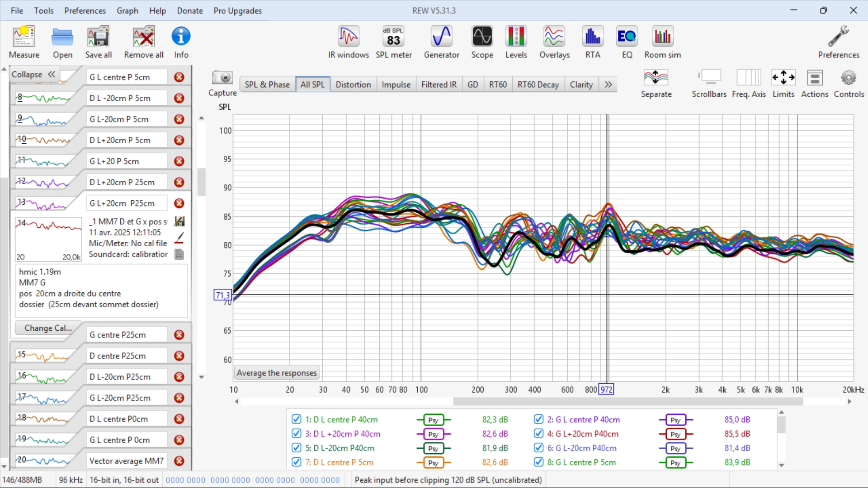Viewport: 868px width, 488px height.
Task: Open the Room sim tool
Action: point(663,42)
